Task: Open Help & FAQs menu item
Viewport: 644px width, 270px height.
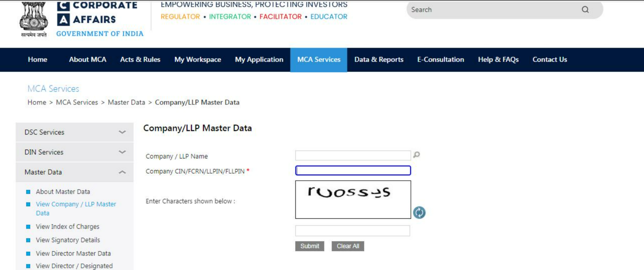Action: pos(498,59)
